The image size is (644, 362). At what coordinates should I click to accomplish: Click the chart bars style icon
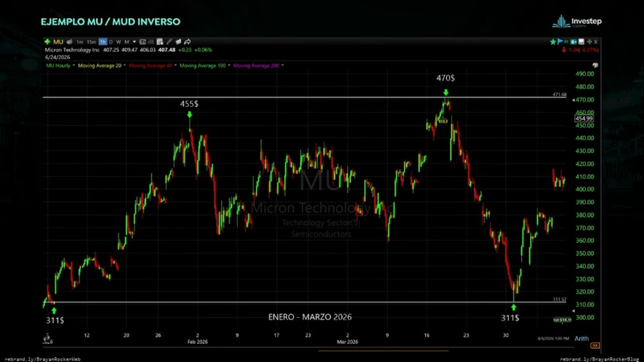pos(151,42)
